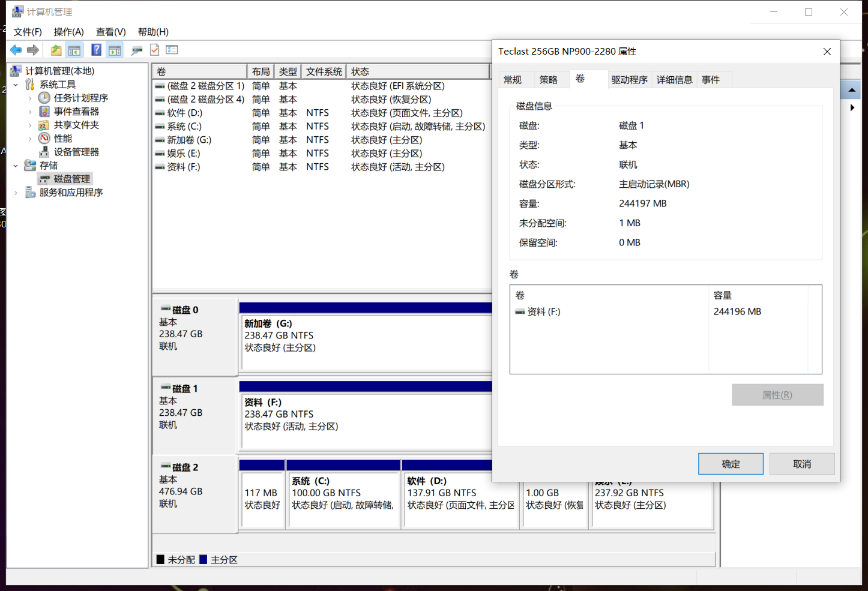868x591 pixels.
Task: Click the disk rescan icon with magnifier
Action: (137, 50)
